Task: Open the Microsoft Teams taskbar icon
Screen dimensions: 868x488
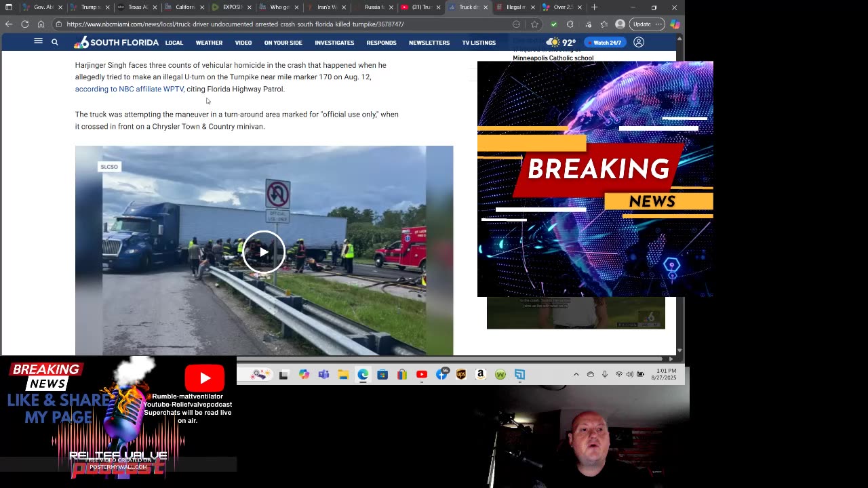Action: pos(323,374)
